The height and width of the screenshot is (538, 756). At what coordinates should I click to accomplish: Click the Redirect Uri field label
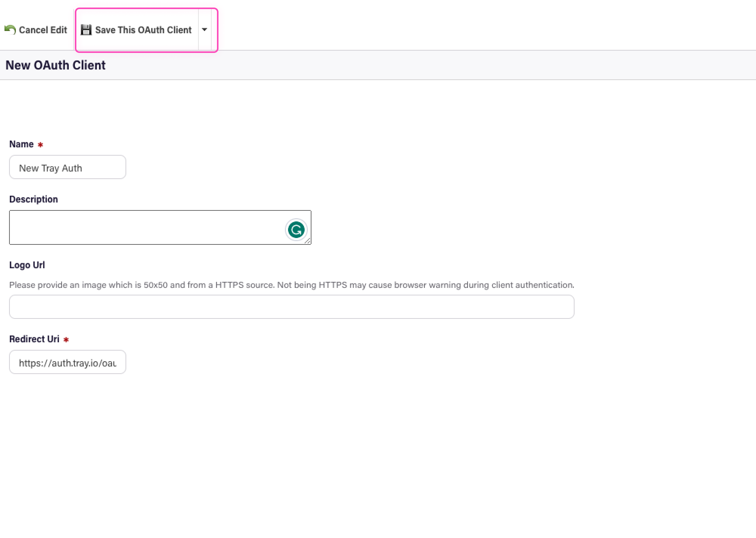34,339
